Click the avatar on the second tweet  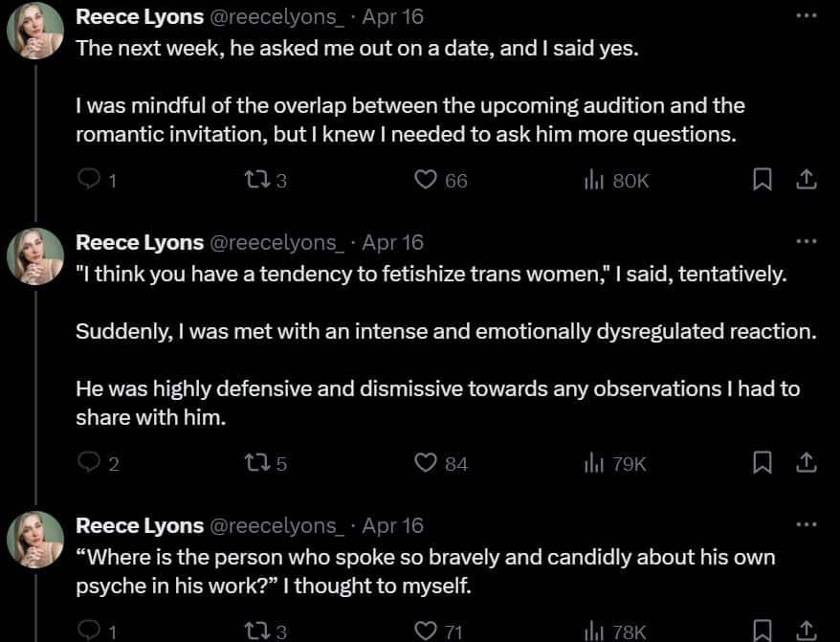pos(35,256)
